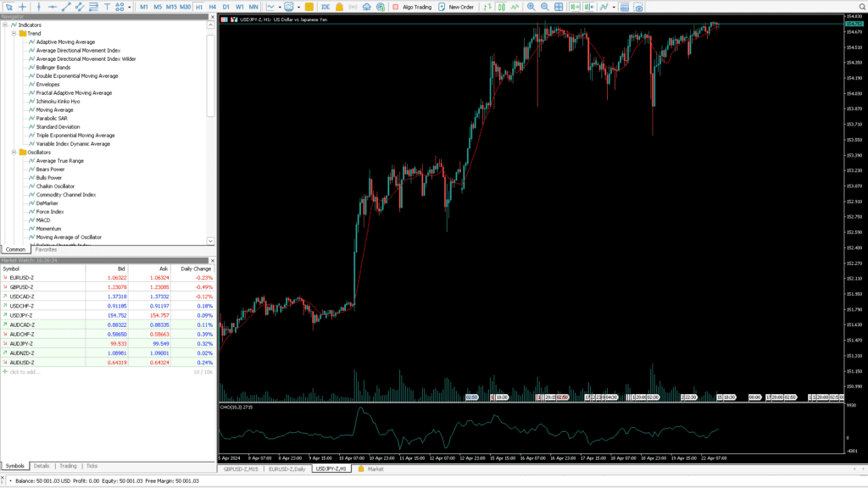Select the equidistant channel tool
This screenshot has width=868, height=488.
click(x=80, y=7)
